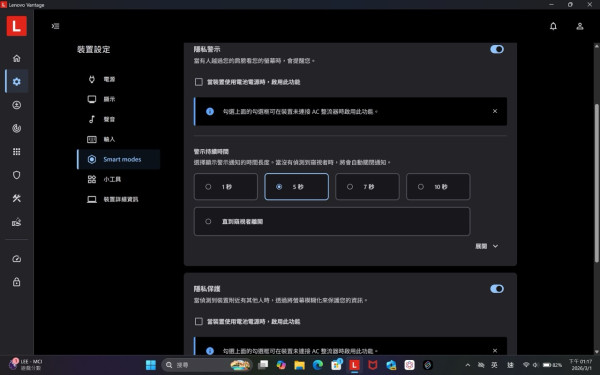Viewport: 600px width, 375px height.
Task: Dismiss the AC adapter notice under Privacy alert
Action: [495, 111]
